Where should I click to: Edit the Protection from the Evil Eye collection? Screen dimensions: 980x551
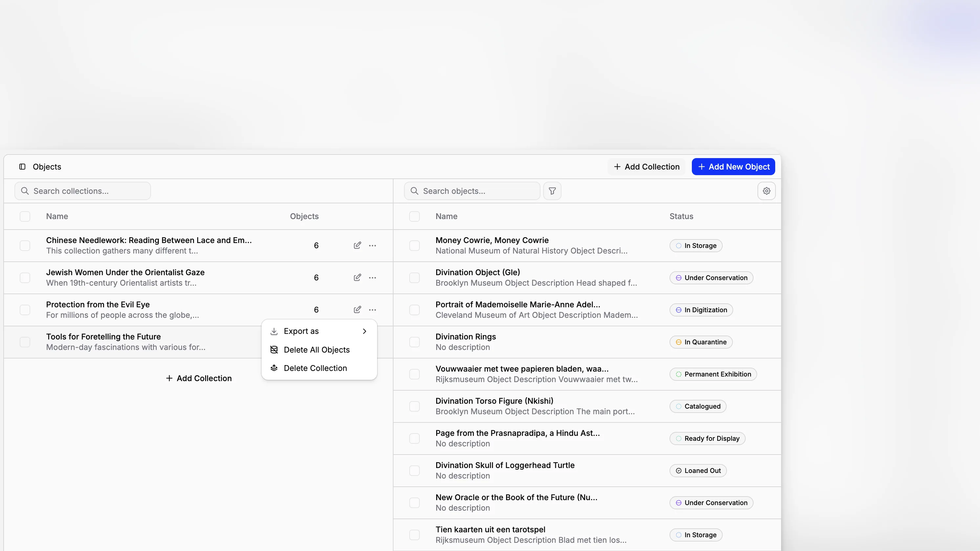point(357,310)
